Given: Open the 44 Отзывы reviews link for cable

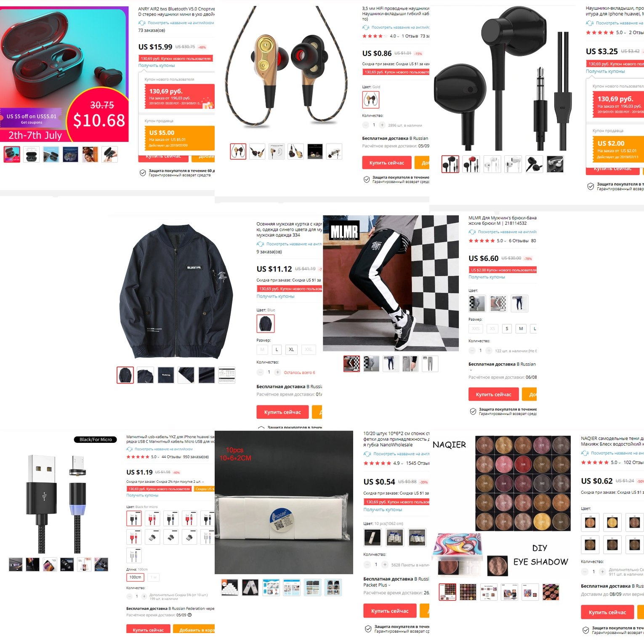Looking at the screenshot, I should pos(171,457).
